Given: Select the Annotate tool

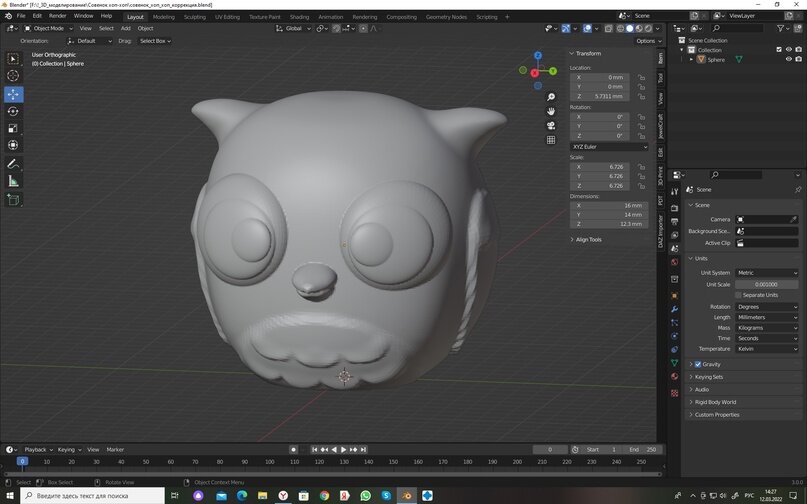Looking at the screenshot, I should 13,164.
